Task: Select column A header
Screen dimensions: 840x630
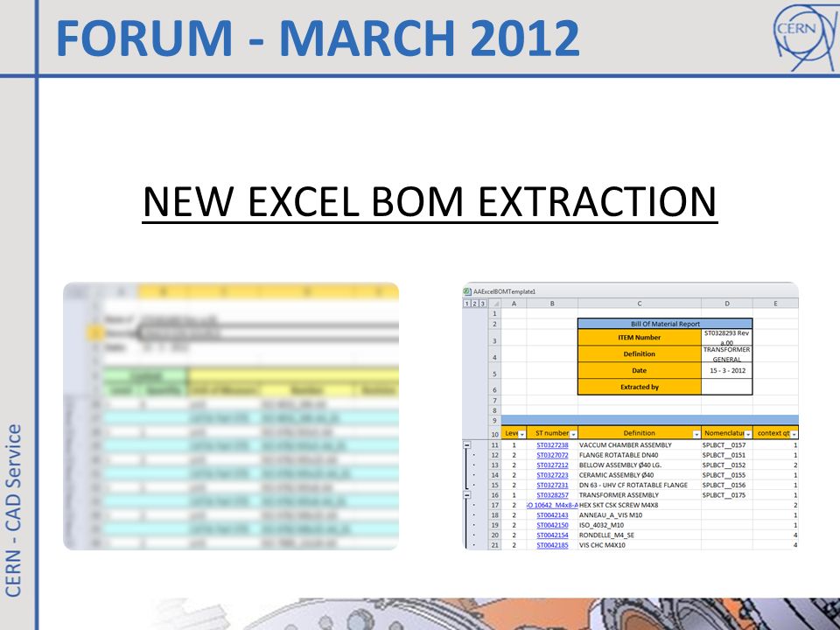Action: [514, 304]
